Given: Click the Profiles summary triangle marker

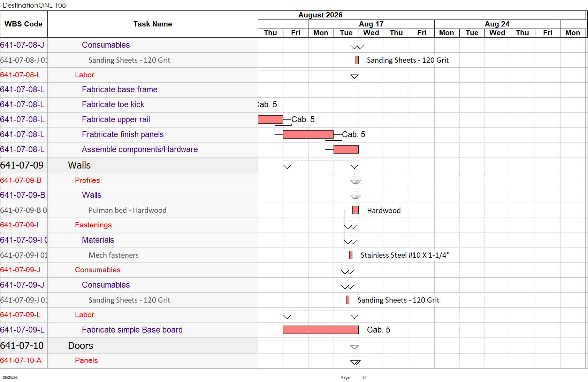Looking at the screenshot, I should point(355,182).
